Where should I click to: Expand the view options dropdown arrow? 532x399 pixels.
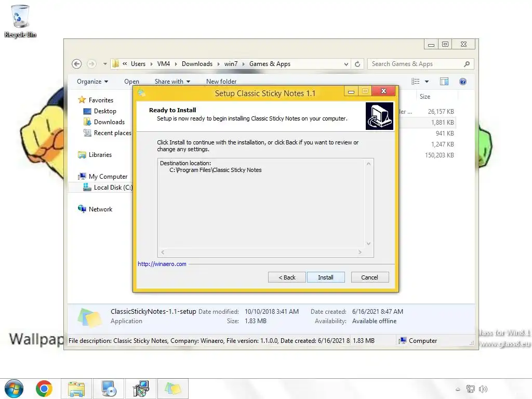[x=427, y=82]
